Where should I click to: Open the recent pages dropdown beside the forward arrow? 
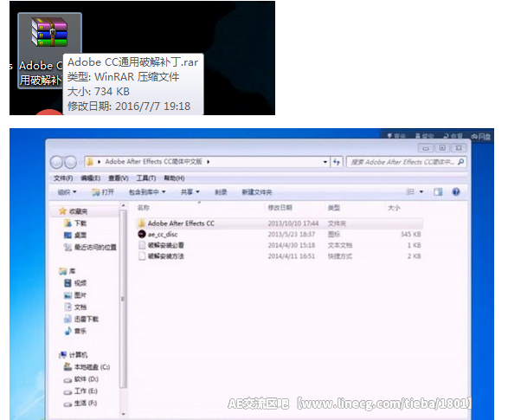coord(80,162)
